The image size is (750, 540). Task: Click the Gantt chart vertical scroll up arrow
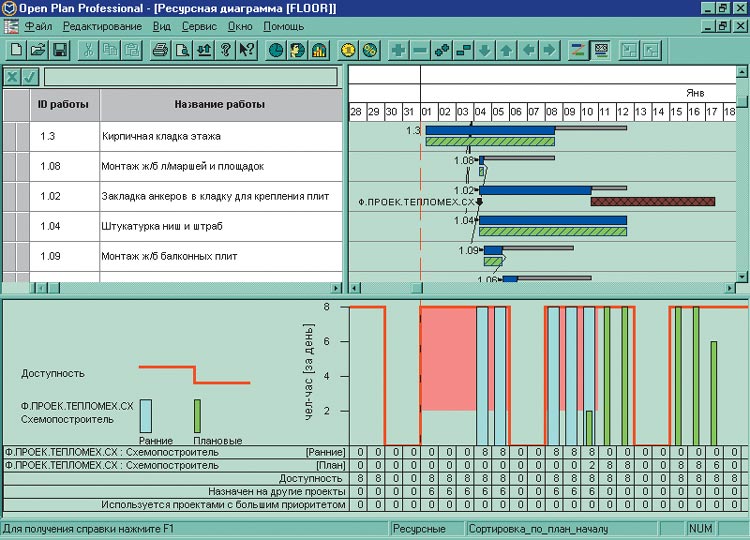[741, 74]
